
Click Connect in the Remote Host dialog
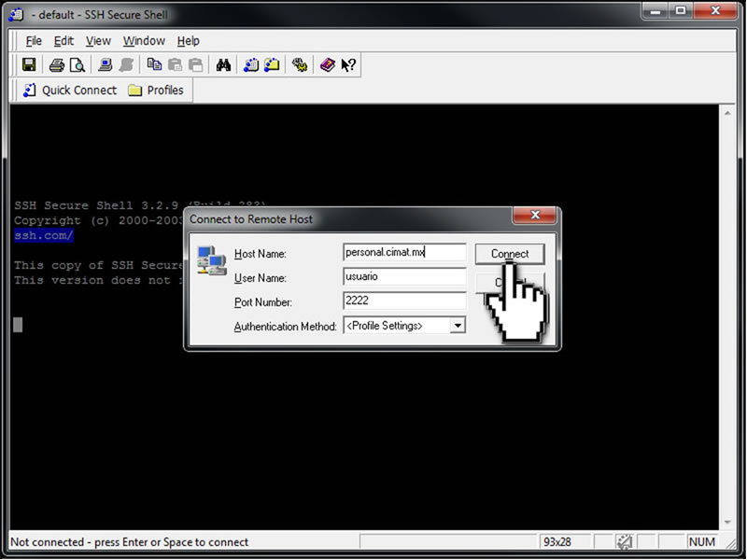[510, 254]
